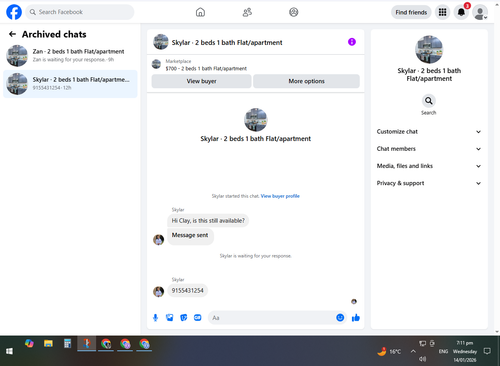The width and height of the screenshot is (500, 366).
Task: Open the Friends tab in top navigation
Action: [x=247, y=12]
